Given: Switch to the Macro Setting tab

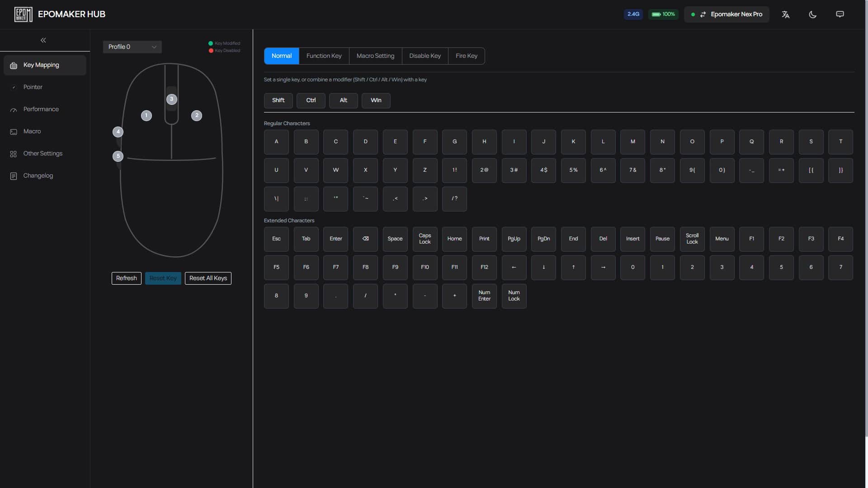Looking at the screenshot, I should (x=375, y=56).
